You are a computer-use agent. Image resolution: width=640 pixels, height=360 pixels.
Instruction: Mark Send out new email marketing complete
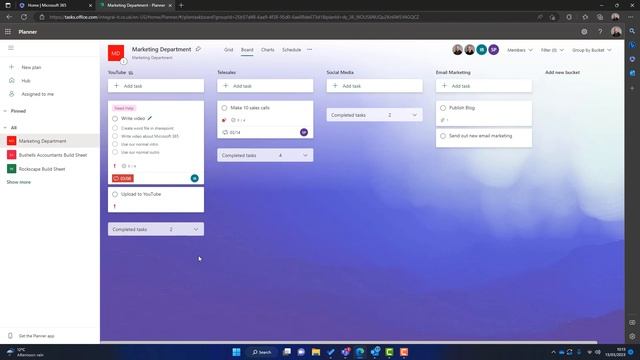443,136
